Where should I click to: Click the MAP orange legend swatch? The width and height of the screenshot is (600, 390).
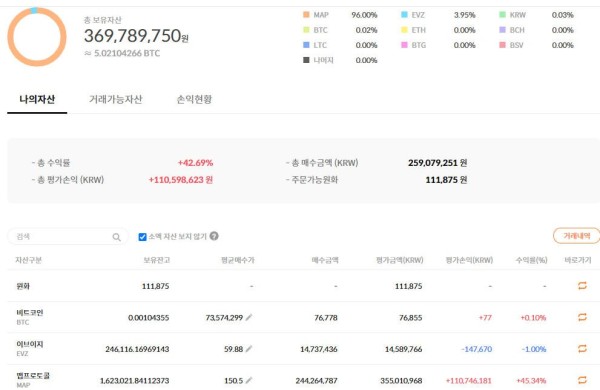pos(306,15)
